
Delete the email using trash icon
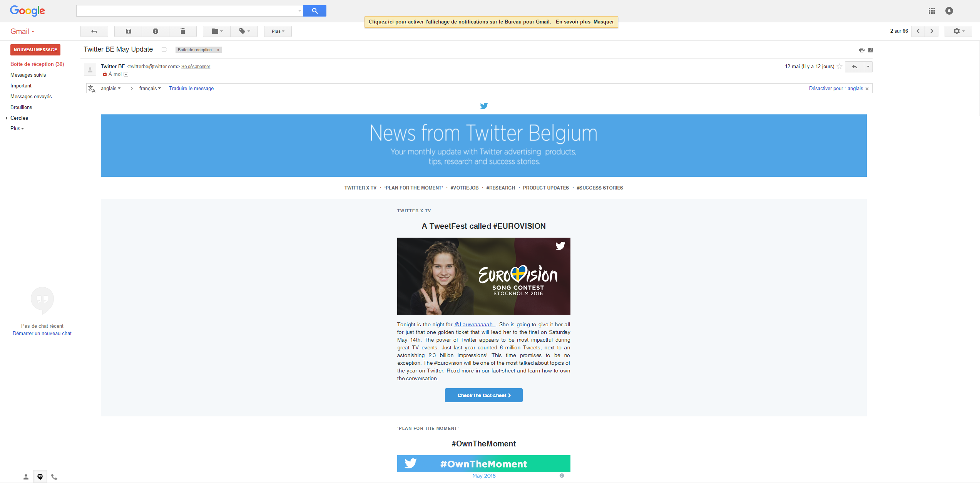point(183,31)
